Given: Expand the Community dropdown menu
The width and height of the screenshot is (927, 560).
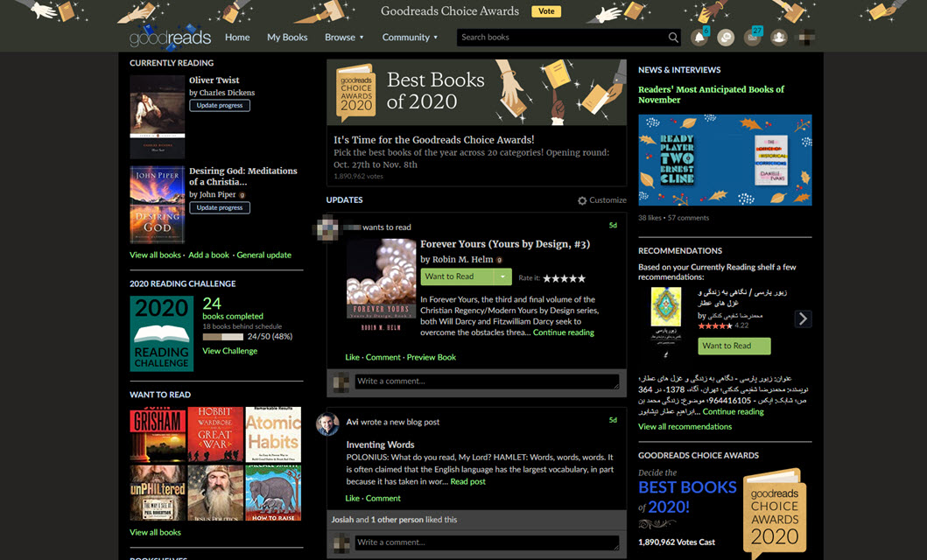Looking at the screenshot, I should click(410, 38).
